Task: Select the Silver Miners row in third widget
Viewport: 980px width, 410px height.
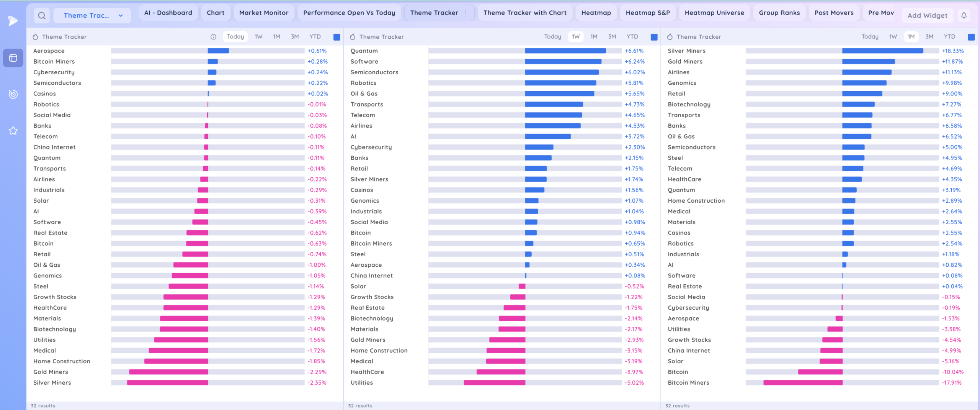Action: pyautogui.click(x=686, y=51)
